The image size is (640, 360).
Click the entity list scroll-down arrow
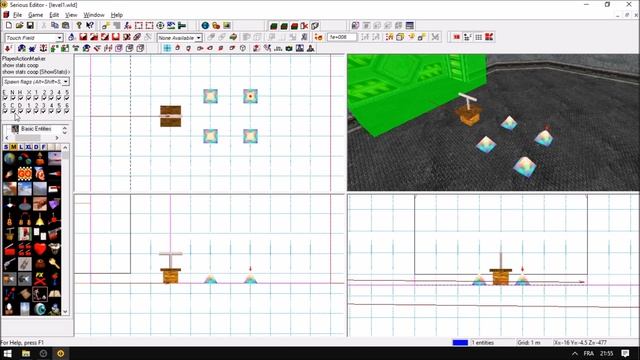65,311
